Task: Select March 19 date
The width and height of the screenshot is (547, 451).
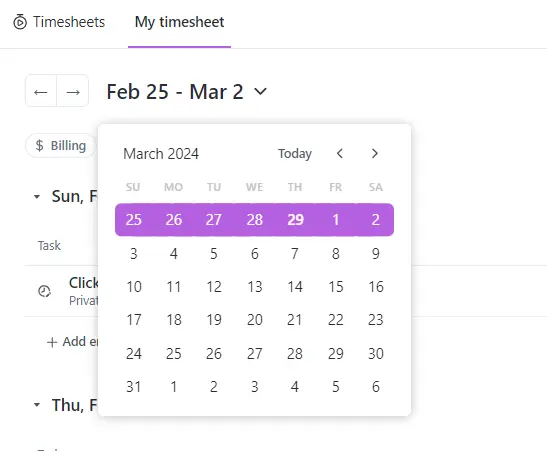Action: coord(214,320)
